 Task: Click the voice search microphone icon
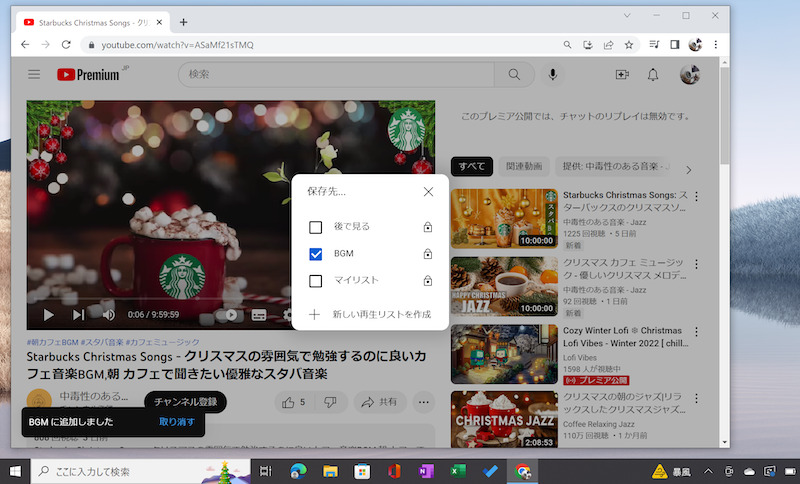(x=553, y=75)
